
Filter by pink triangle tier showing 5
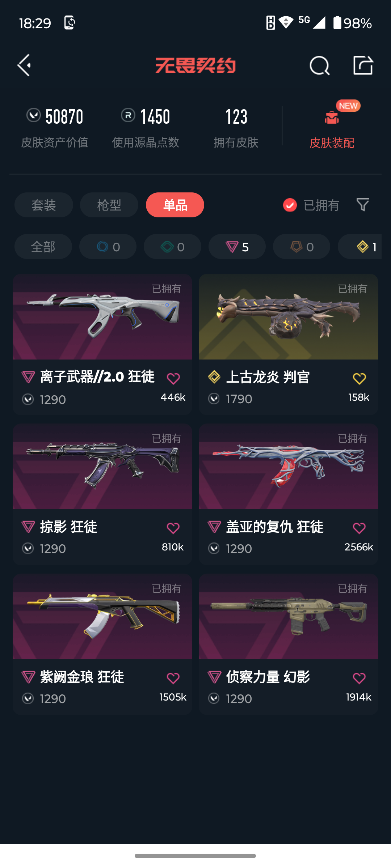point(237,247)
